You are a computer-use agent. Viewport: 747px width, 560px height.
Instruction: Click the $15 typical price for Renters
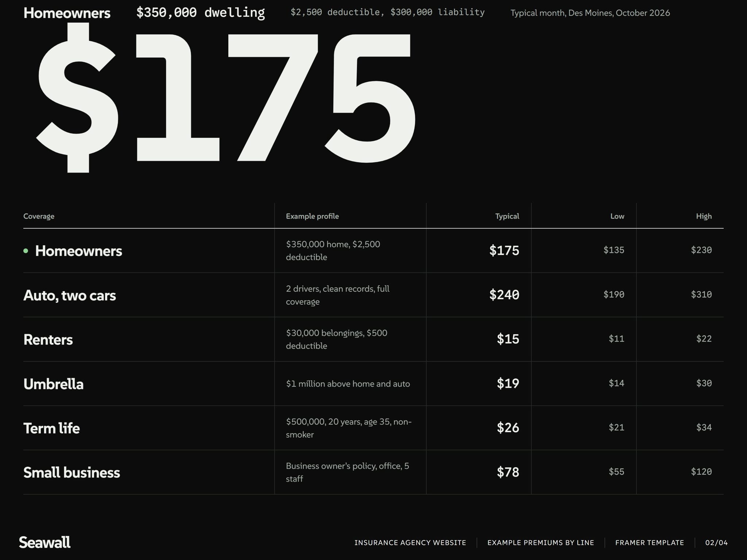pyautogui.click(x=508, y=339)
